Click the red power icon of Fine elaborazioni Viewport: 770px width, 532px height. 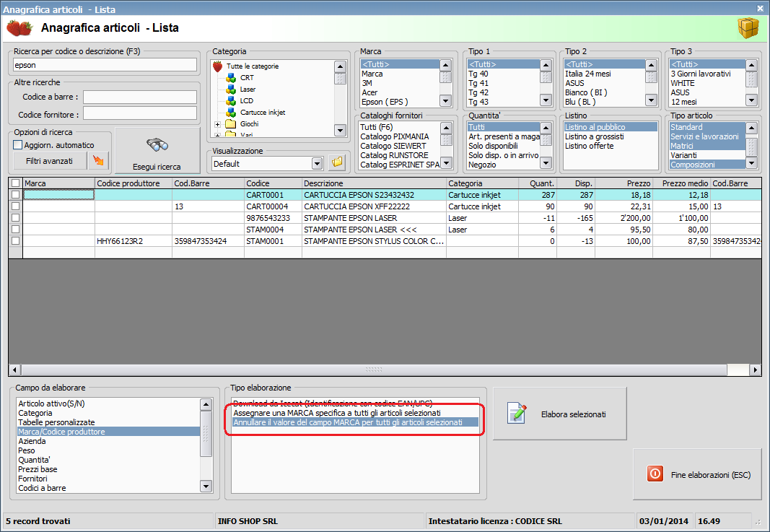pyautogui.click(x=655, y=474)
